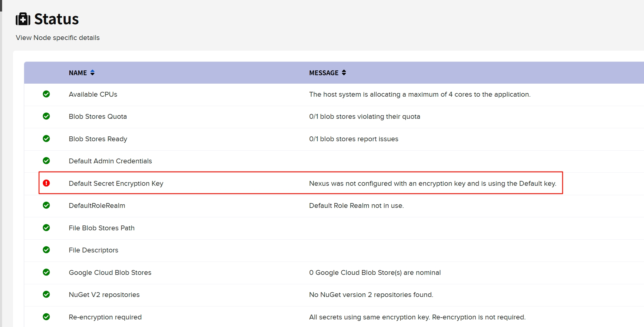Image resolution: width=644 pixels, height=327 pixels.
Task: Click the File Blob Stores Path name
Action: [x=101, y=228]
